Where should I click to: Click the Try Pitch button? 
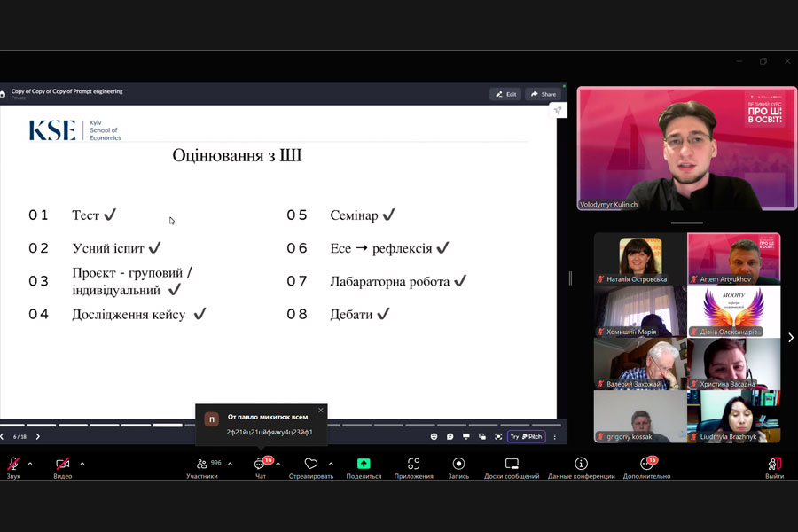[526, 437]
